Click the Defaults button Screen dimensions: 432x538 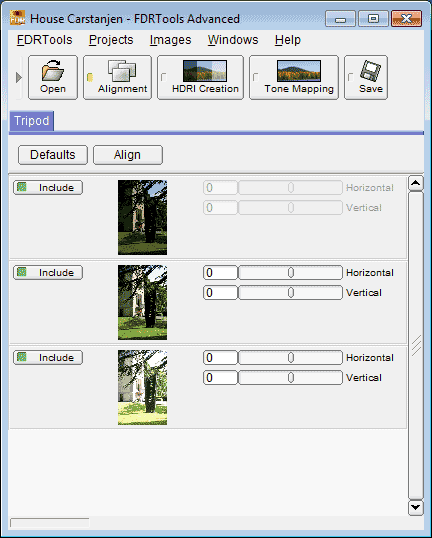(x=53, y=155)
